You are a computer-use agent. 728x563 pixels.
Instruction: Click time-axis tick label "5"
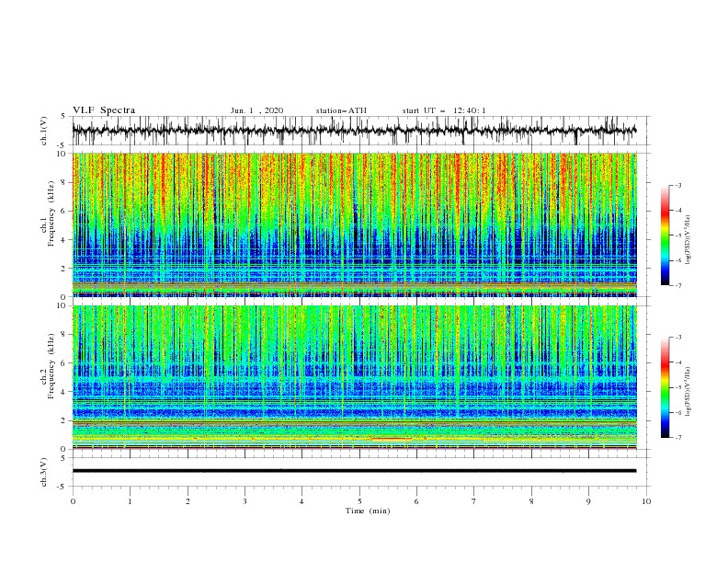[x=359, y=501]
